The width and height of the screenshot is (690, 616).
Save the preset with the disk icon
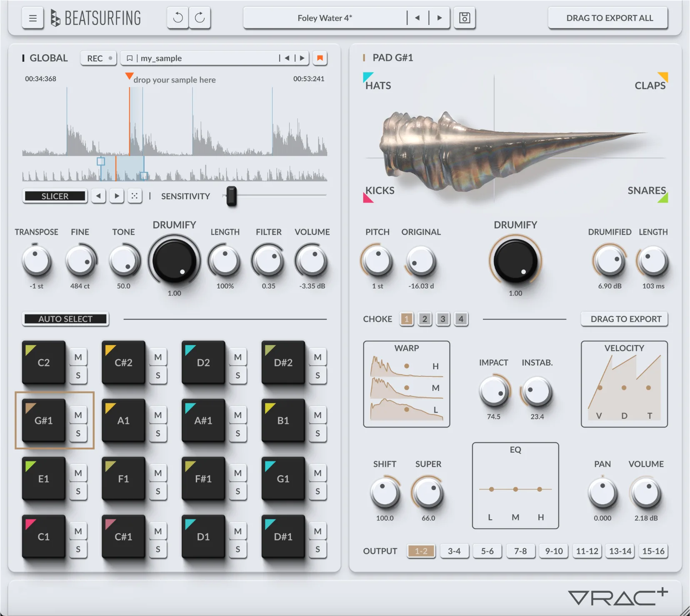(x=465, y=18)
